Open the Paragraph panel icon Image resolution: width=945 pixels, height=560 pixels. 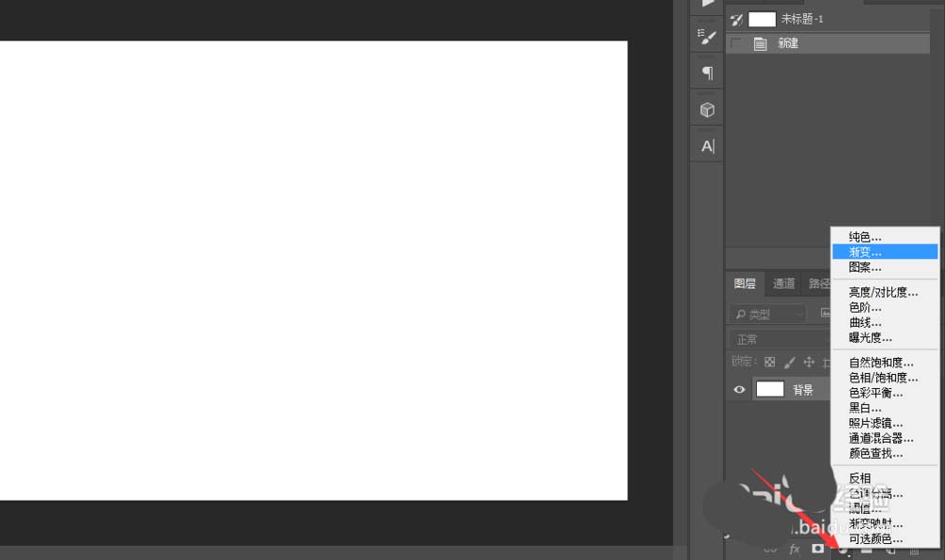point(707,73)
